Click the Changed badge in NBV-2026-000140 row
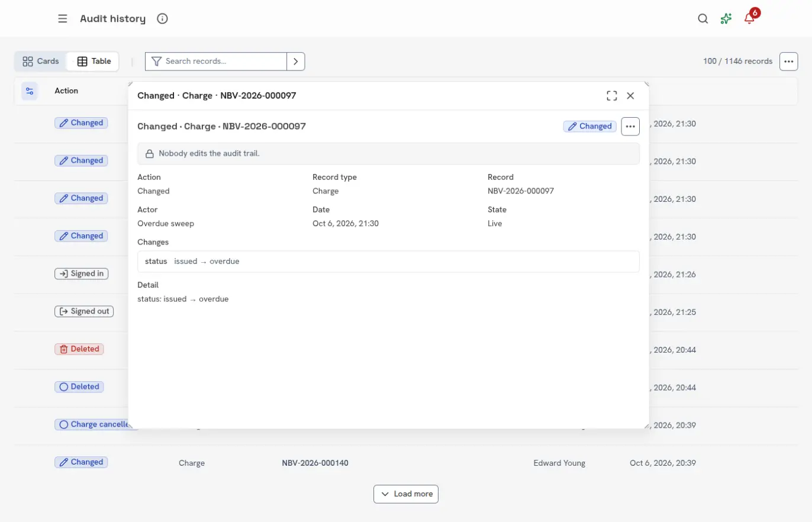The height and width of the screenshot is (522, 812). coord(81,462)
